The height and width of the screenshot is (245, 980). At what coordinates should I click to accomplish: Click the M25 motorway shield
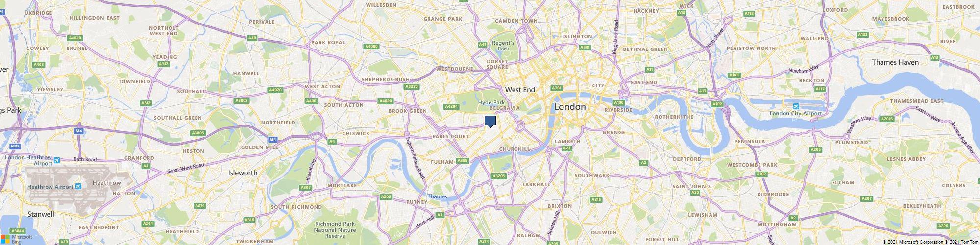click(15, 147)
